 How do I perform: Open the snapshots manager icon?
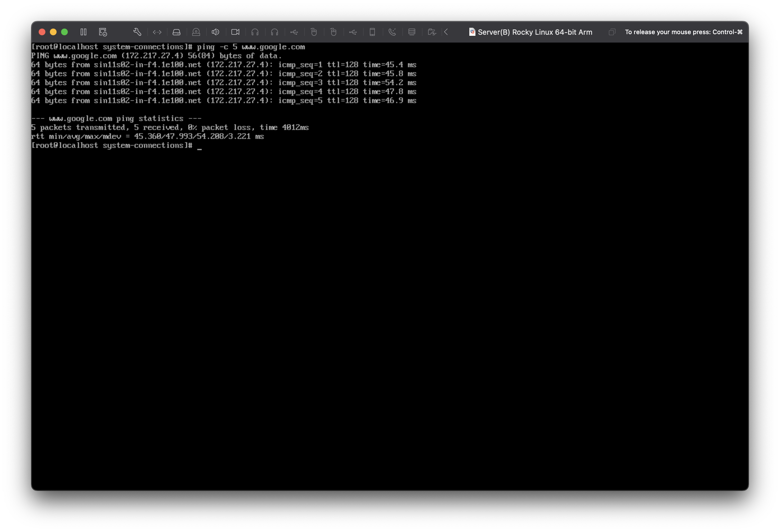tap(103, 32)
